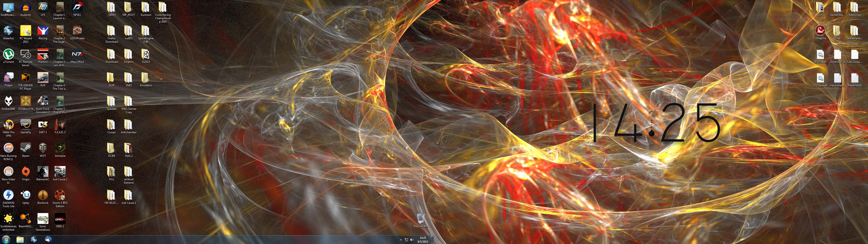Open Thunderbird from the taskbar
Viewport: 868px width, 244px height.
(x=48, y=240)
